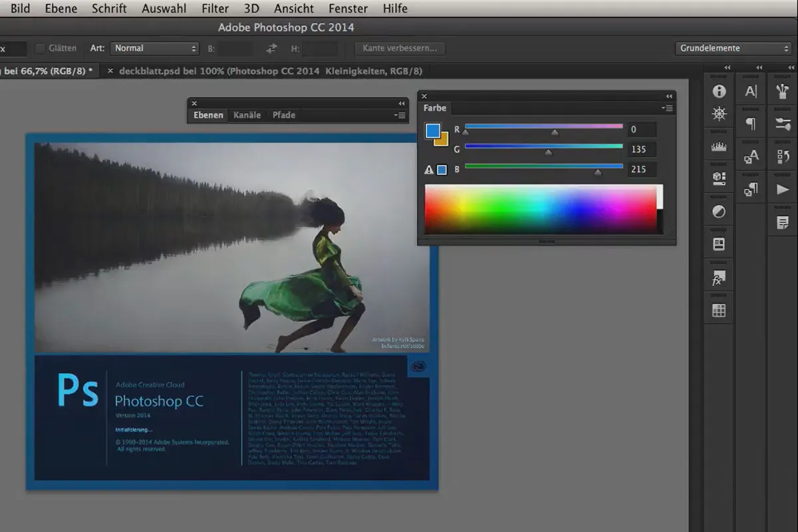Click the B value field showing 215
798x532 pixels.
(x=642, y=170)
